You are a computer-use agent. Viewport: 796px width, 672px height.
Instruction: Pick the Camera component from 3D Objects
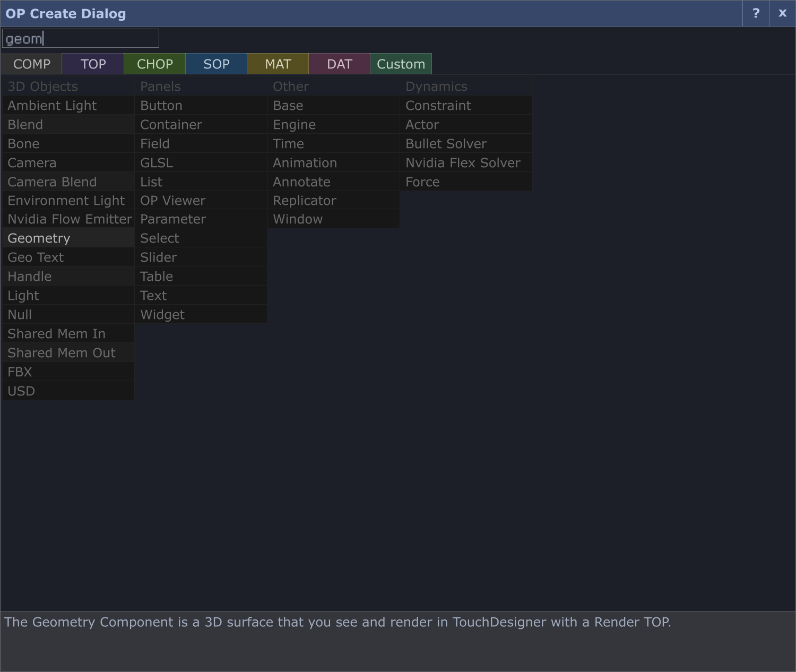tap(32, 163)
